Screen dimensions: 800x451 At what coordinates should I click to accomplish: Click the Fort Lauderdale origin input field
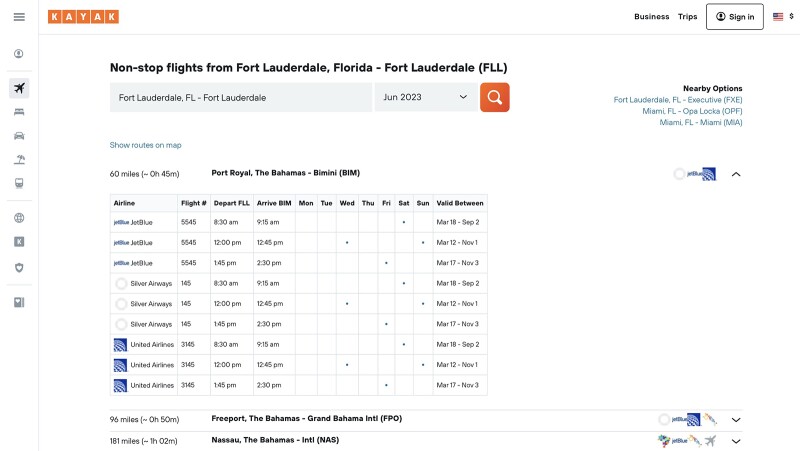pyautogui.click(x=240, y=97)
